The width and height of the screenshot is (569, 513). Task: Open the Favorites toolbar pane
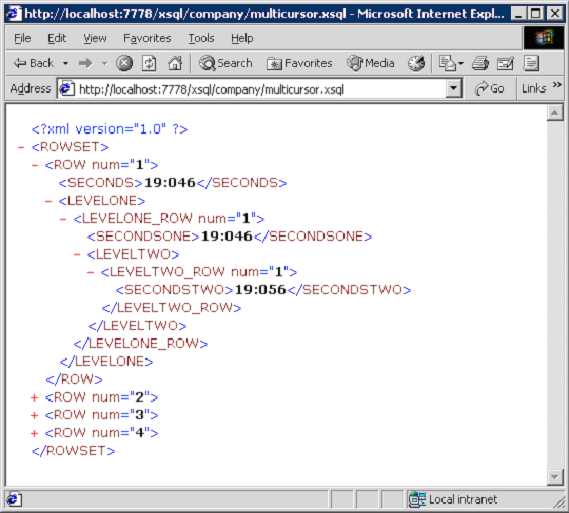click(300, 63)
